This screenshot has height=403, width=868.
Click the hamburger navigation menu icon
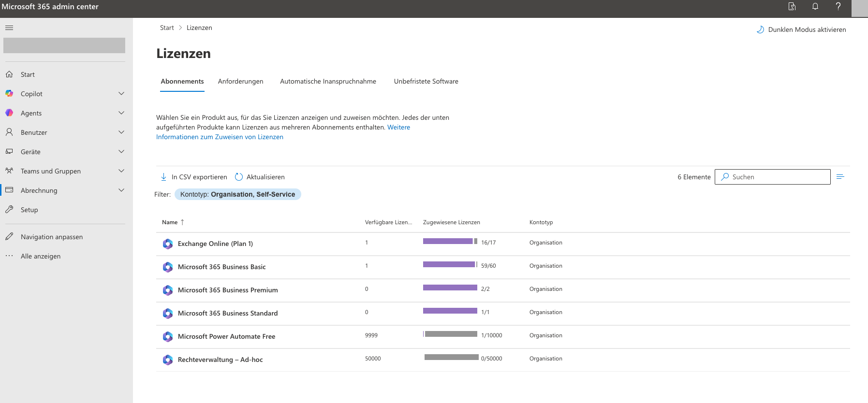pyautogui.click(x=9, y=28)
